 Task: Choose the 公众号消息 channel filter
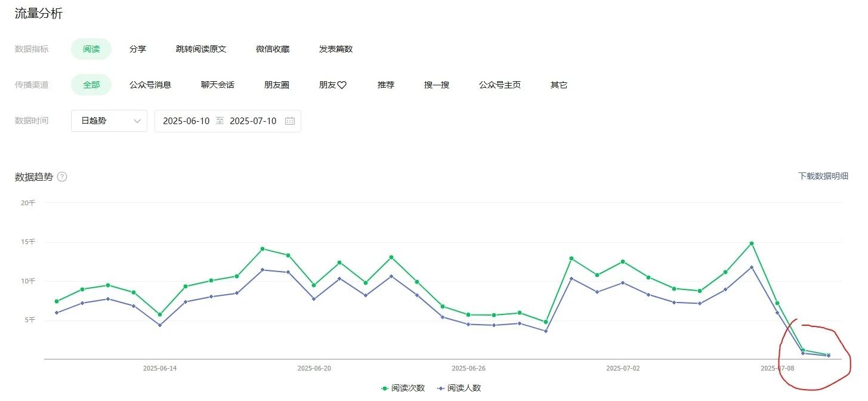pos(150,85)
